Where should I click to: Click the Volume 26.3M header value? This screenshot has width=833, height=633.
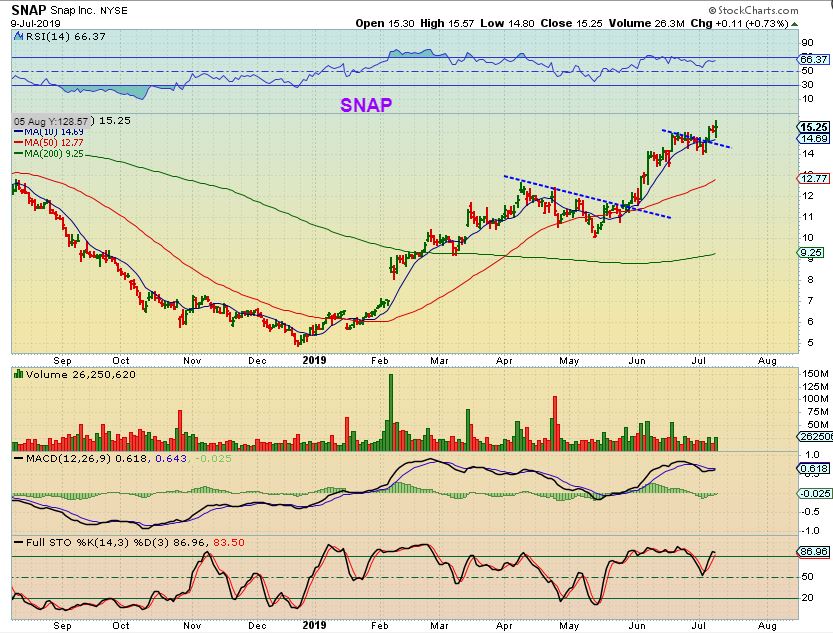pyautogui.click(x=646, y=23)
